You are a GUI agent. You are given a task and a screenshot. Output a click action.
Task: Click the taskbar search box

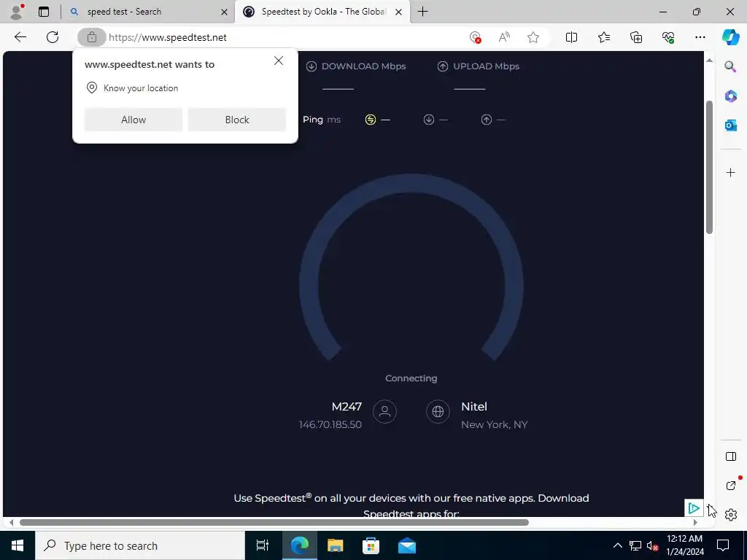(x=139, y=545)
